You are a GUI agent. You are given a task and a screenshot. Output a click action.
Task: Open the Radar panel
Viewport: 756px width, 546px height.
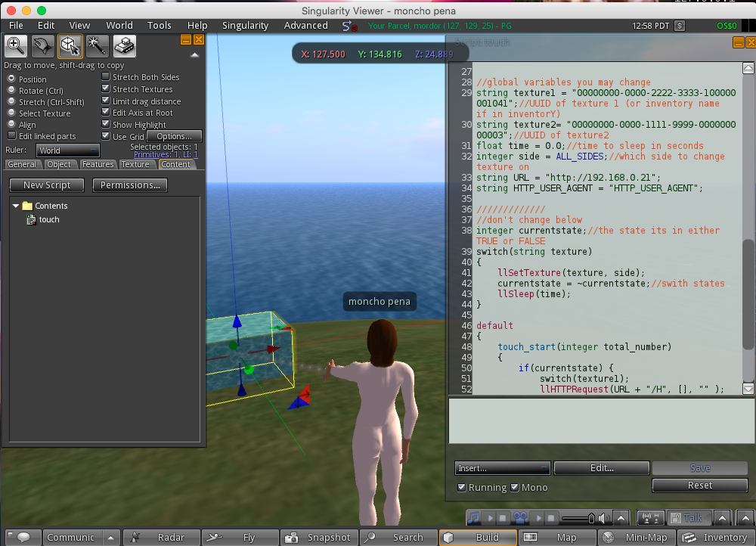162,538
